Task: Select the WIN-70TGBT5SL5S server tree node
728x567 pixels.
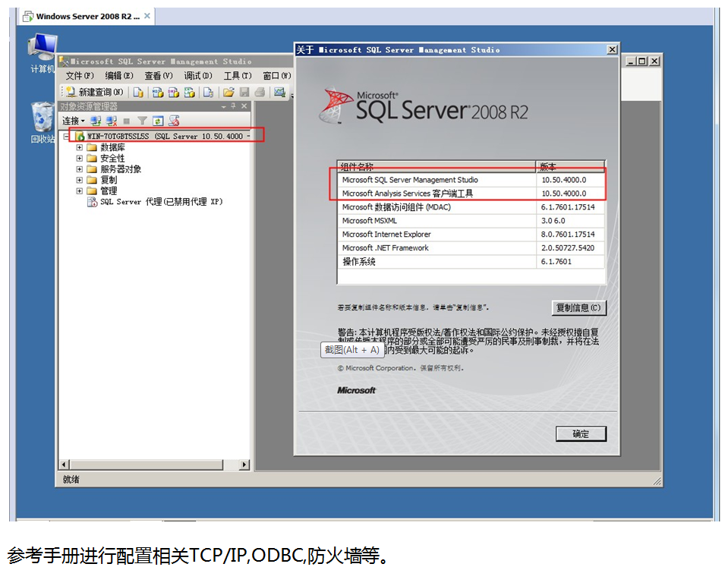Action: 162,136
